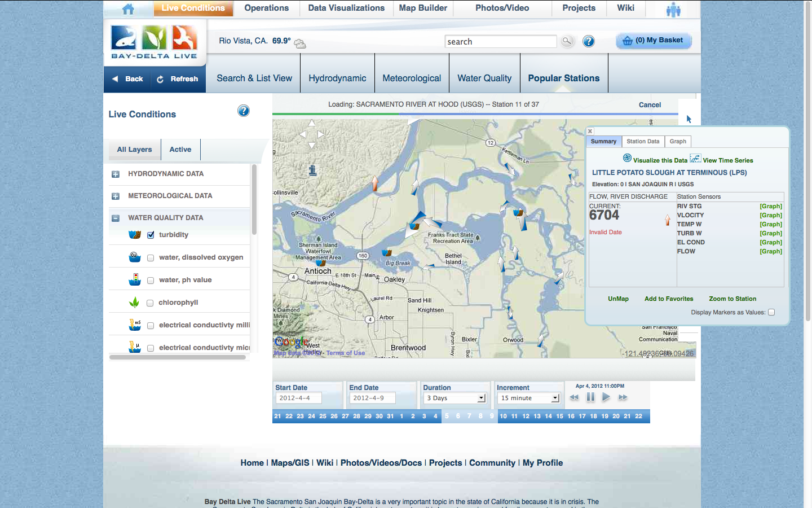Viewport: 812px width, 508px height.
Task: Cancel station loading
Action: (650, 105)
